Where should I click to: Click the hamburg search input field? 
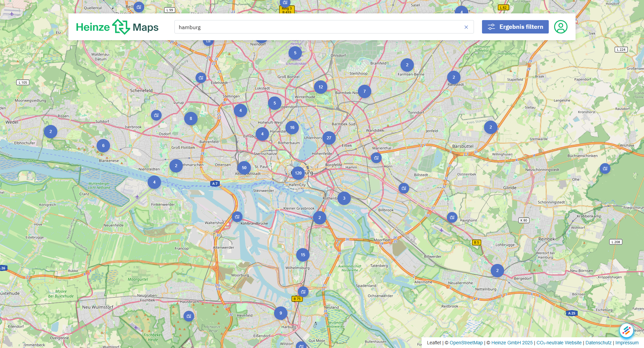pos(324,27)
